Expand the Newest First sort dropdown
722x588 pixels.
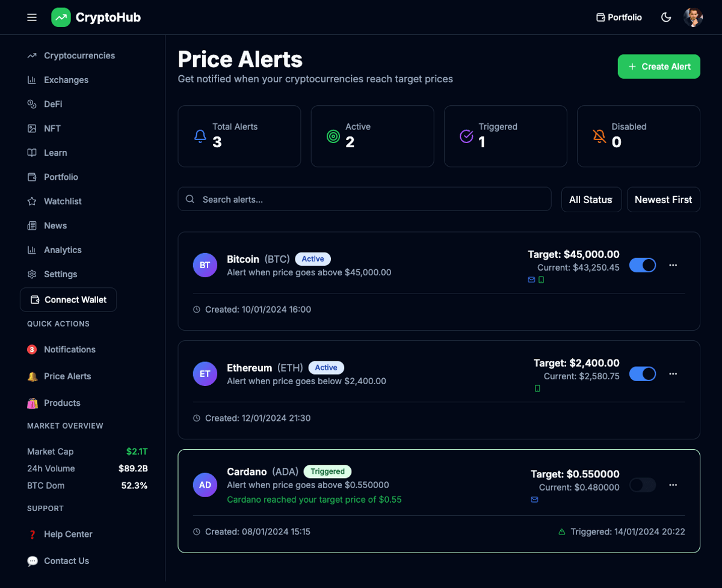tap(664, 200)
